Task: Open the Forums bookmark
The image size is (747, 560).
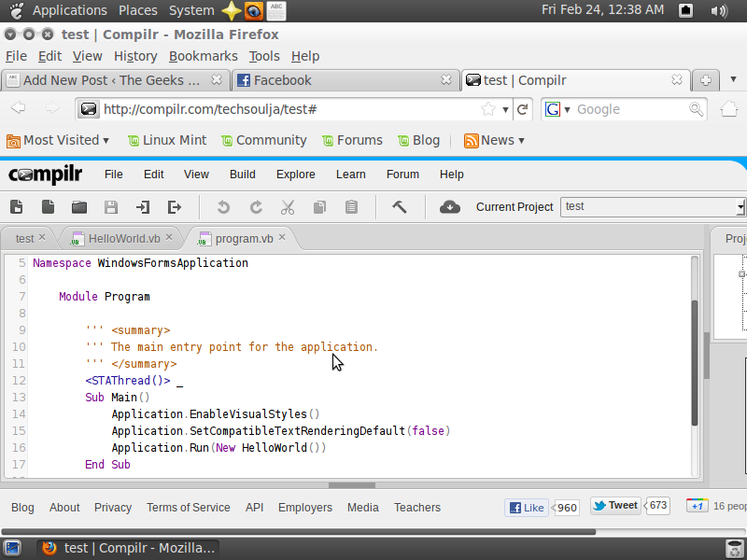Action: (x=353, y=141)
